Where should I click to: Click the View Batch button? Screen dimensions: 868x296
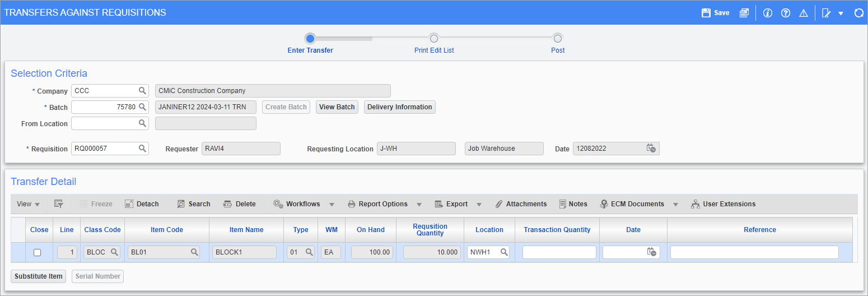pos(337,107)
